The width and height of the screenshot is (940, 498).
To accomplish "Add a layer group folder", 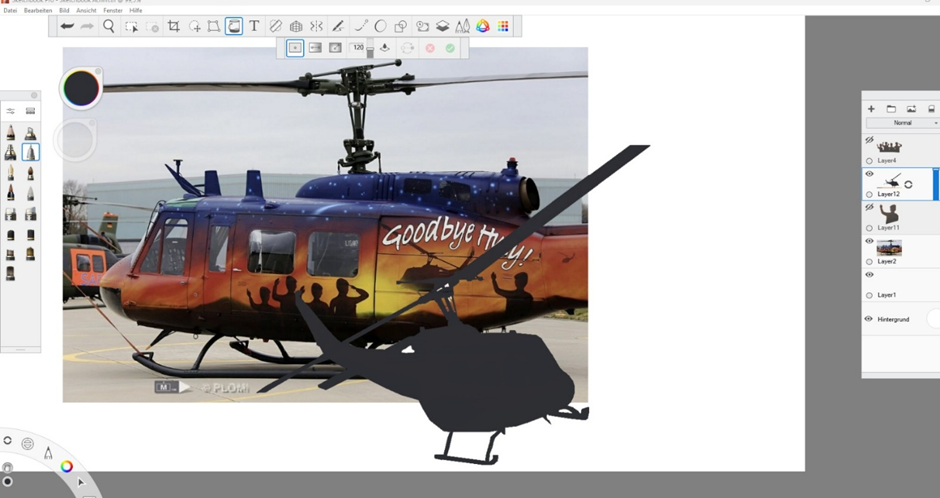I will pos(891,108).
